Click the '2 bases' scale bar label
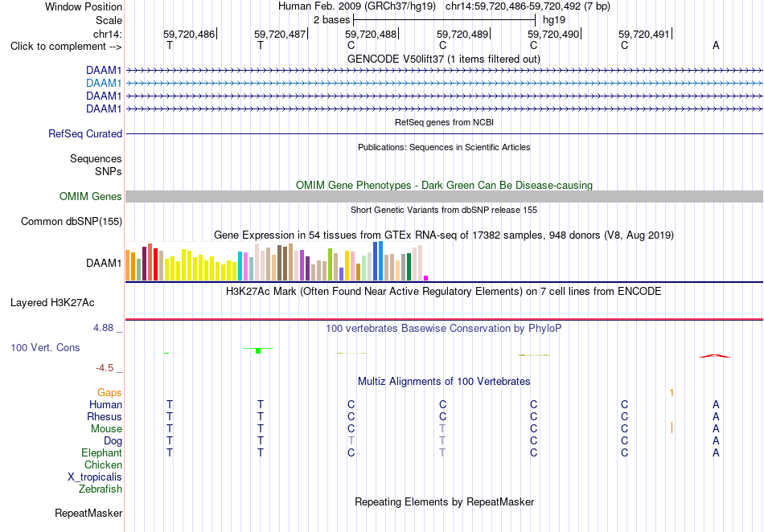This screenshot has width=764, height=532. 331,20
